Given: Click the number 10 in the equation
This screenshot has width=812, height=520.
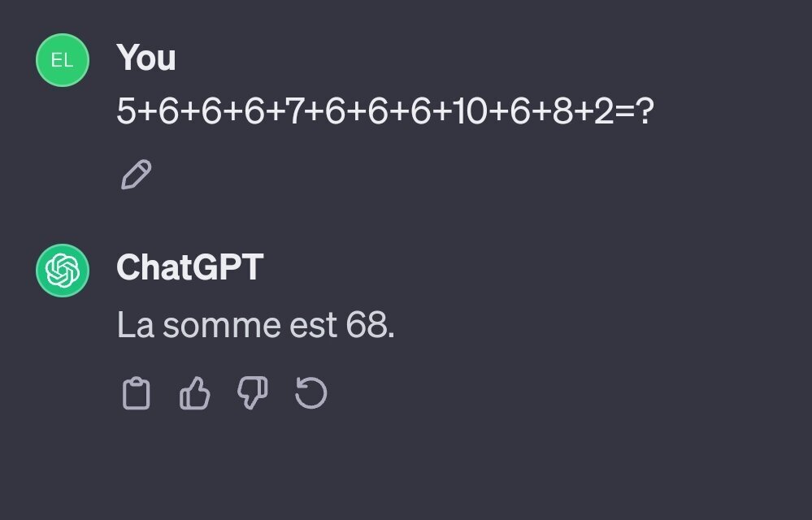Looking at the screenshot, I should 470,111.
